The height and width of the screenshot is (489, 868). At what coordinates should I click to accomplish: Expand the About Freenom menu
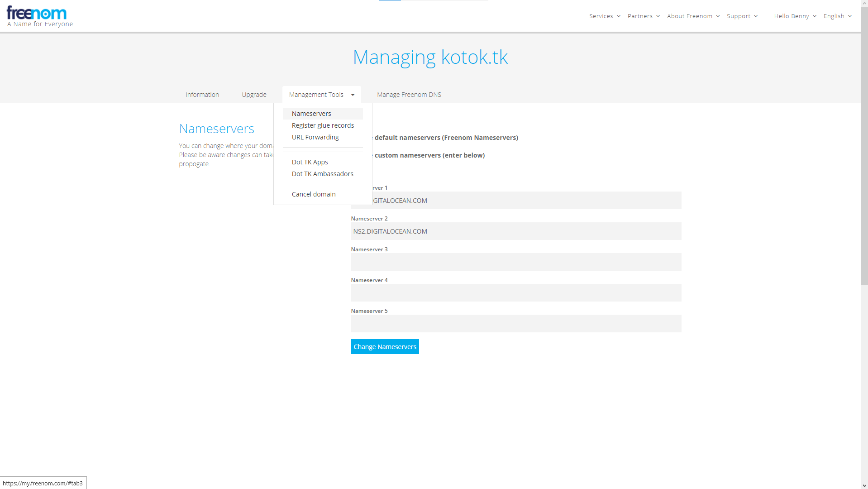click(693, 16)
